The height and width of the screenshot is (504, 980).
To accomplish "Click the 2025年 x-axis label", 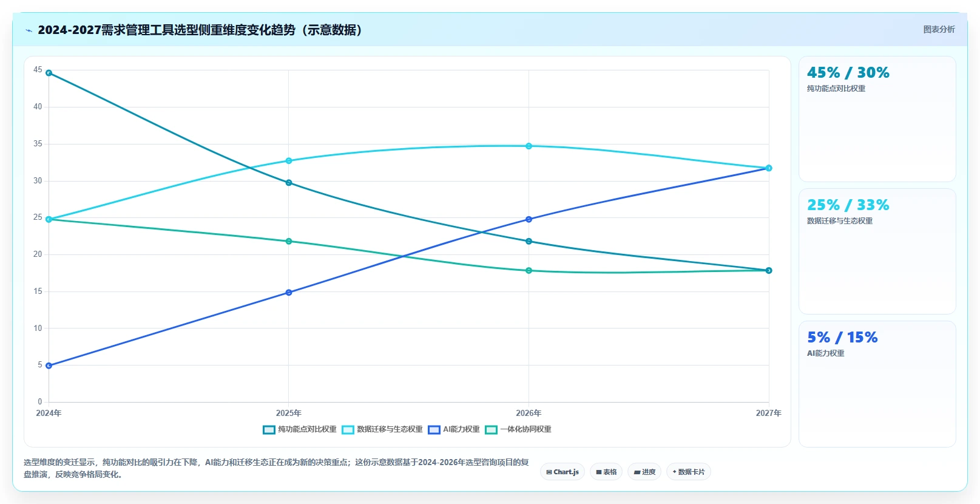I will [x=289, y=413].
